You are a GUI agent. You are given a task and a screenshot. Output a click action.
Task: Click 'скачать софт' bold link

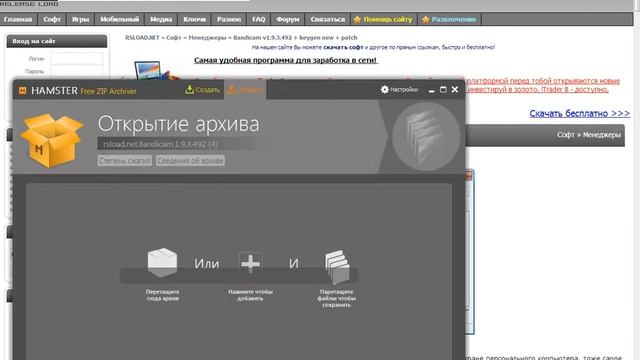point(343,47)
